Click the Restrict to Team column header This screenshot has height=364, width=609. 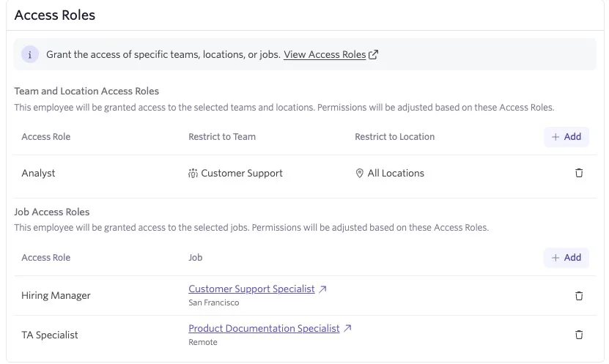[x=222, y=137]
